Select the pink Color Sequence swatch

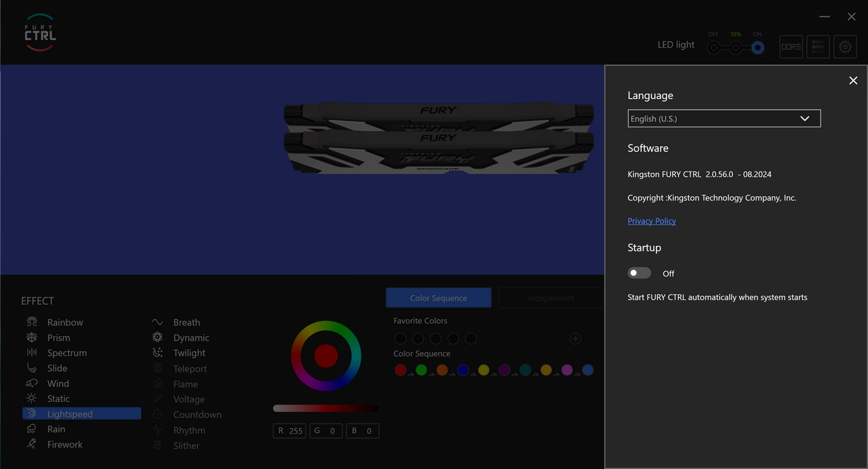tap(567, 369)
